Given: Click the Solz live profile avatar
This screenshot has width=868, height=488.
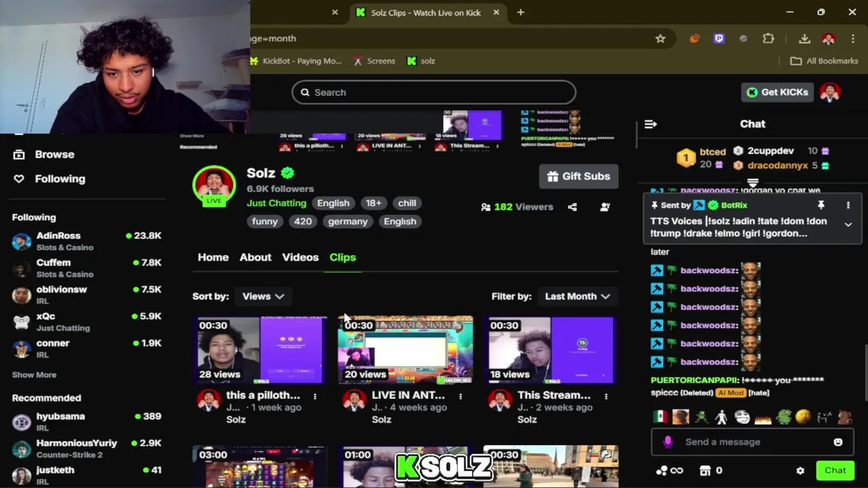Looking at the screenshot, I should click(214, 185).
